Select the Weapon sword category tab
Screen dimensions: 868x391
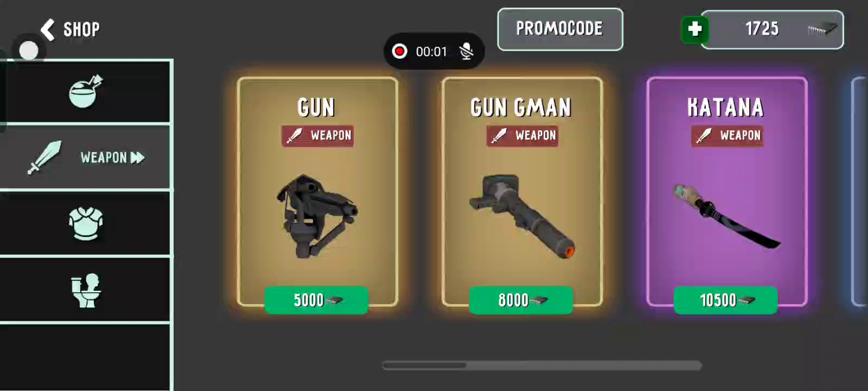86,157
